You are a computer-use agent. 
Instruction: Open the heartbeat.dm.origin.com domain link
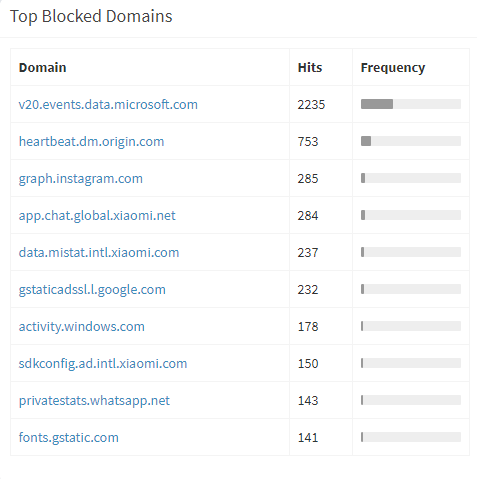tap(91, 141)
